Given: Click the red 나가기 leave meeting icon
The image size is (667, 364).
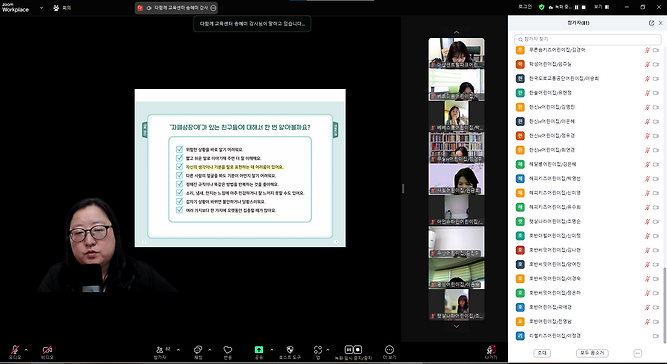Looking at the screenshot, I should tap(491, 350).
